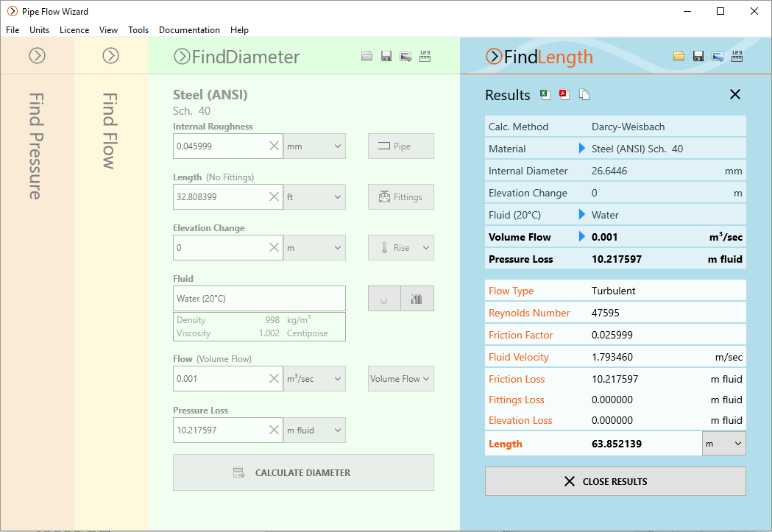Screen dimensions: 772x532
Task: Click the Fluid Water (20°C) field
Action: pyautogui.click(x=260, y=299)
